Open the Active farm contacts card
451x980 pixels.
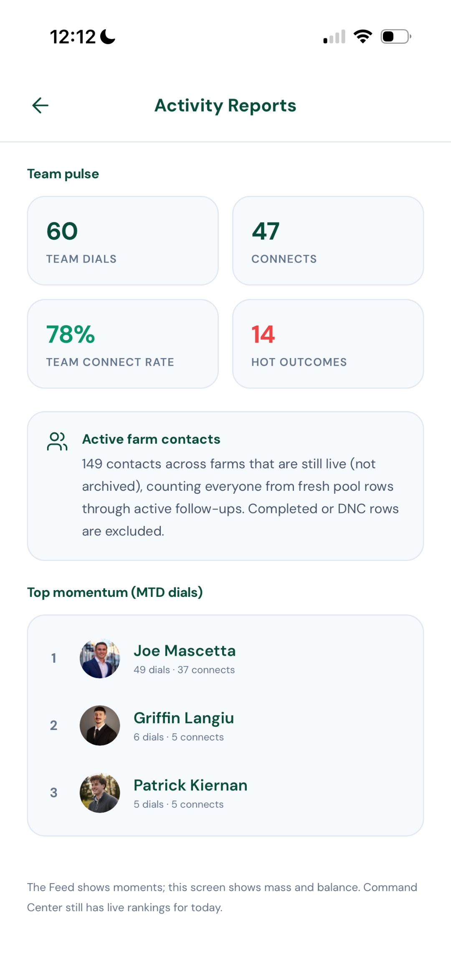click(x=225, y=484)
